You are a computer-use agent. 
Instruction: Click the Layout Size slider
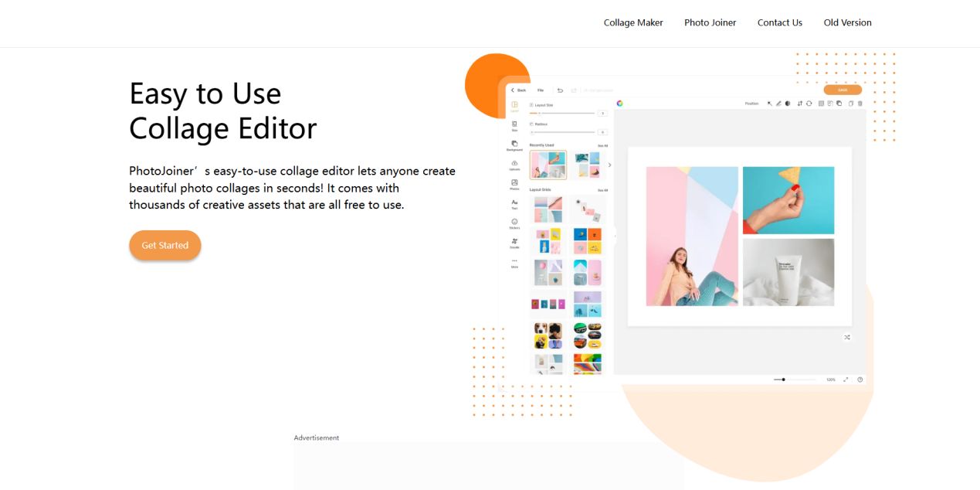562,113
